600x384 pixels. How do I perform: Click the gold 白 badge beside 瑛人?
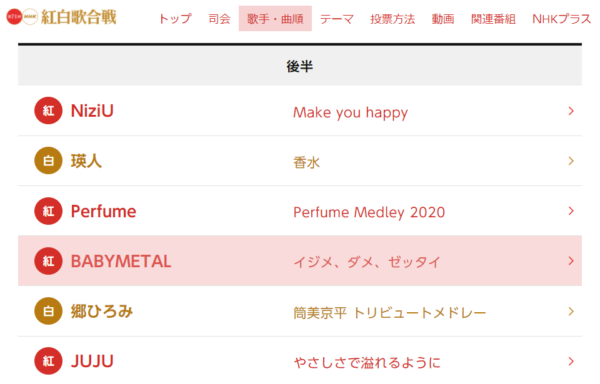coord(48,161)
